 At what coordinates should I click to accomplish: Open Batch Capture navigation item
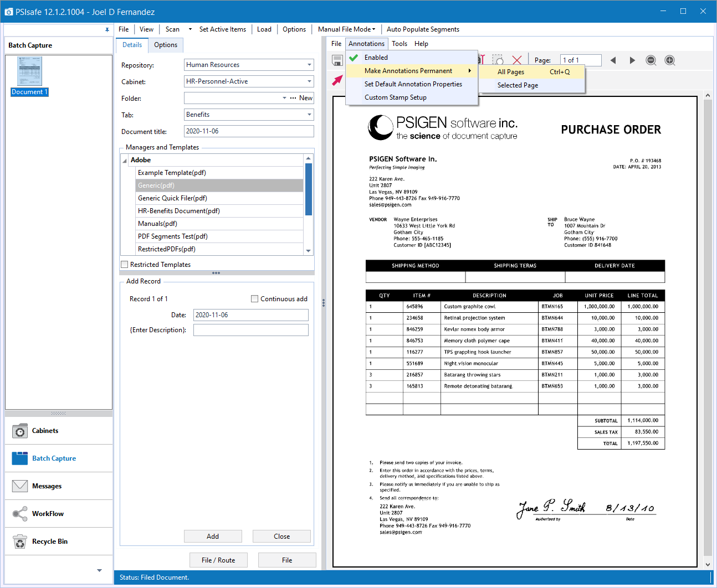[59, 458]
